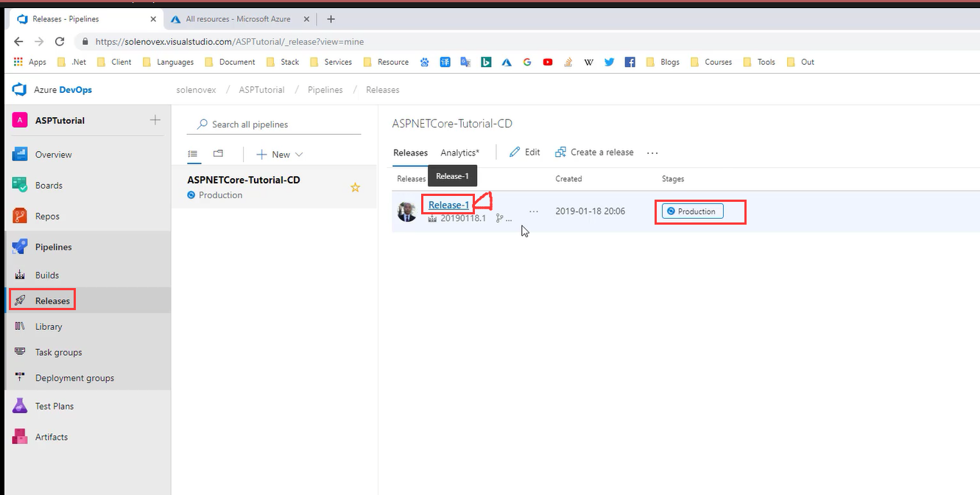The width and height of the screenshot is (980, 495).
Task: Click the plus icon next to ASPTutorial
Action: point(155,120)
